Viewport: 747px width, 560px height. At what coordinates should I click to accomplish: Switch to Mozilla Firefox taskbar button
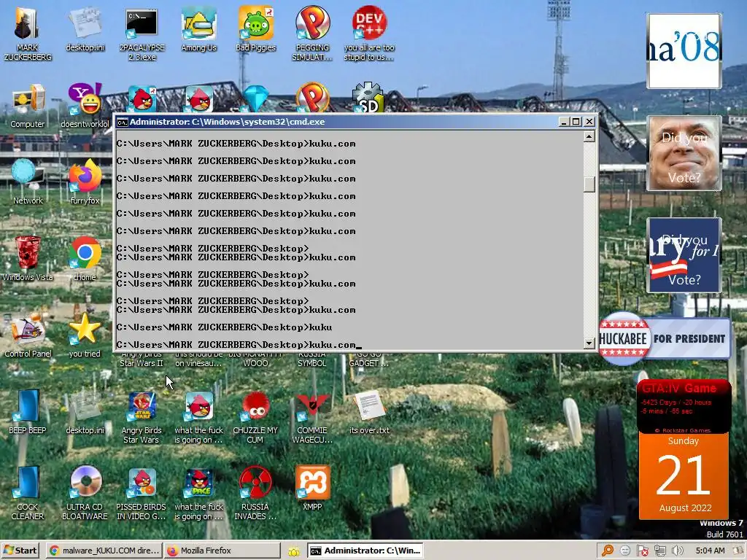pos(222,551)
